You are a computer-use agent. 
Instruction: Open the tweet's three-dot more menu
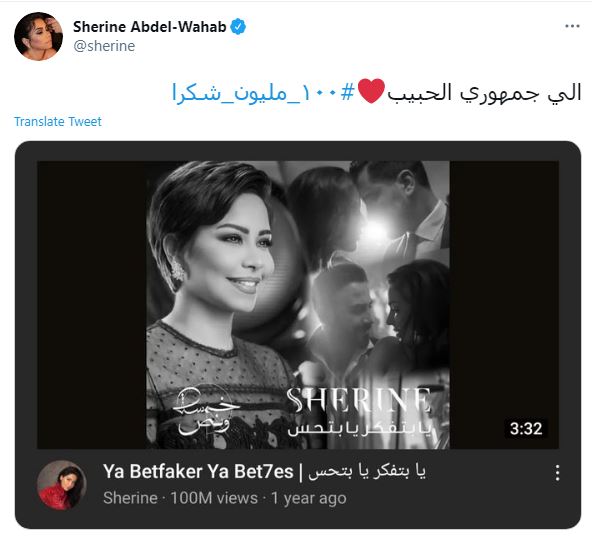[x=572, y=26]
